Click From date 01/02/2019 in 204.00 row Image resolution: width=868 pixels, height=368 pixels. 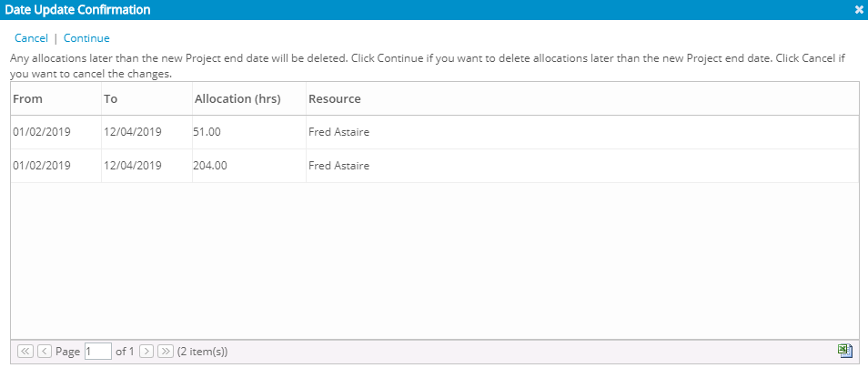point(42,166)
